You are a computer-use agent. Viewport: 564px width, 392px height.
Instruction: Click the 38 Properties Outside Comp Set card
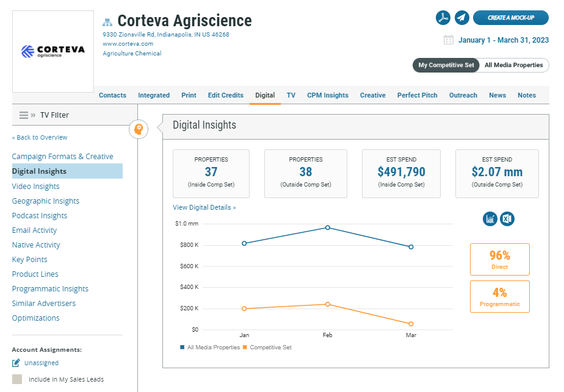point(306,174)
